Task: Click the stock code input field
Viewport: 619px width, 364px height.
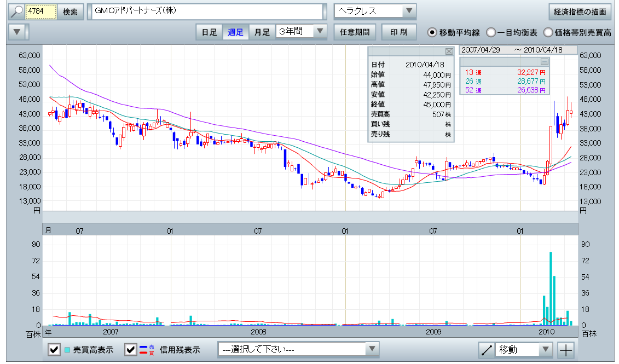Action: [41, 11]
